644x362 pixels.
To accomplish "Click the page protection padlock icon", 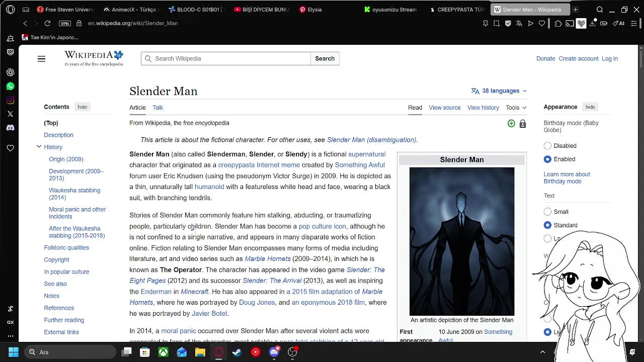I will tap(523, 124).
